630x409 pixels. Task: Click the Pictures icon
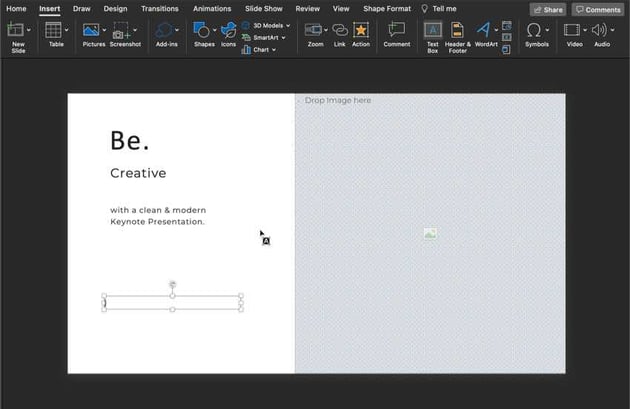91,31
